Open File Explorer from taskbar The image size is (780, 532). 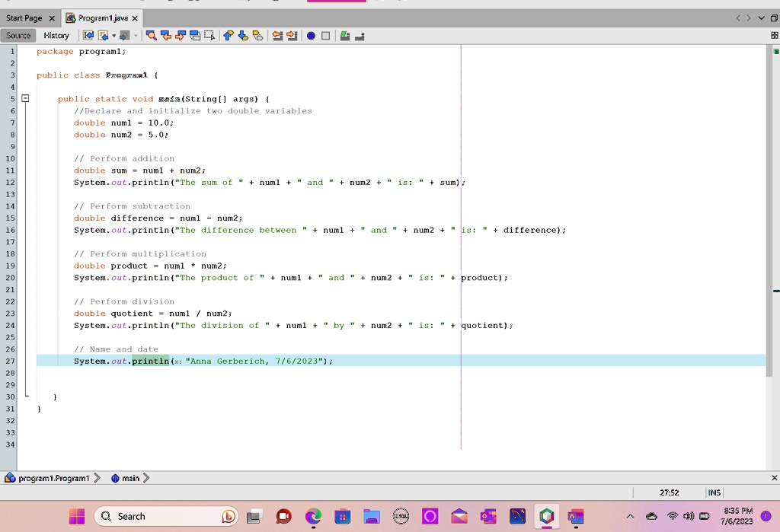[371, 517]
